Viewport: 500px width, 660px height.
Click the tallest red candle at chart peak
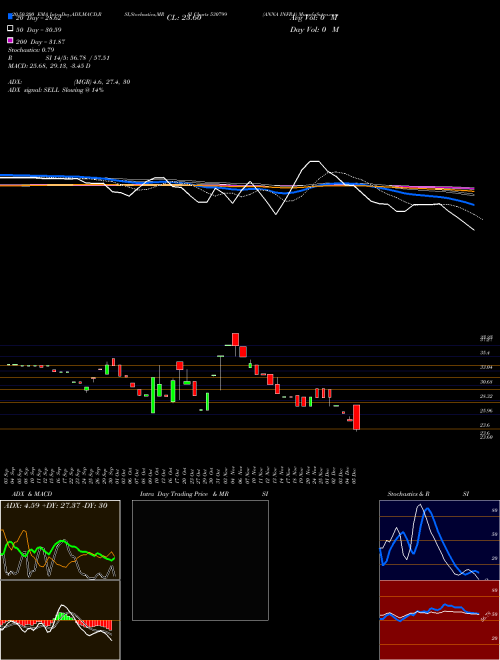coord(235,340)
